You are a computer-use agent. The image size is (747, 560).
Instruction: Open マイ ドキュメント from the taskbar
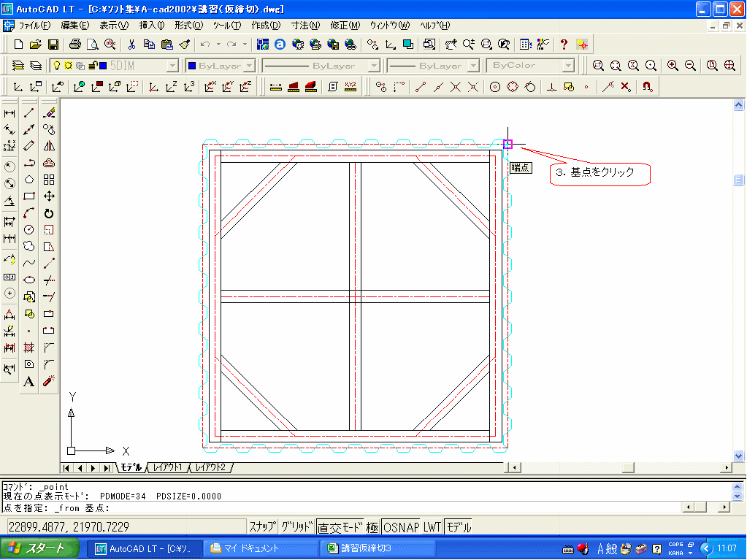pos(261,548)
